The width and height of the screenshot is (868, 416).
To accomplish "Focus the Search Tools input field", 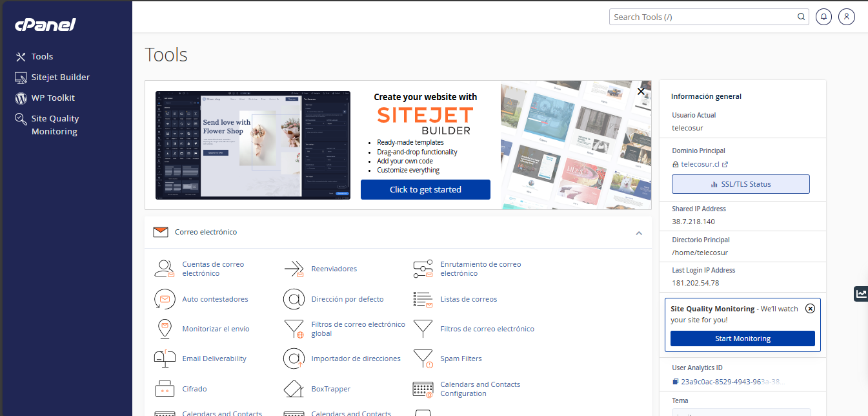I will point(703,17).
